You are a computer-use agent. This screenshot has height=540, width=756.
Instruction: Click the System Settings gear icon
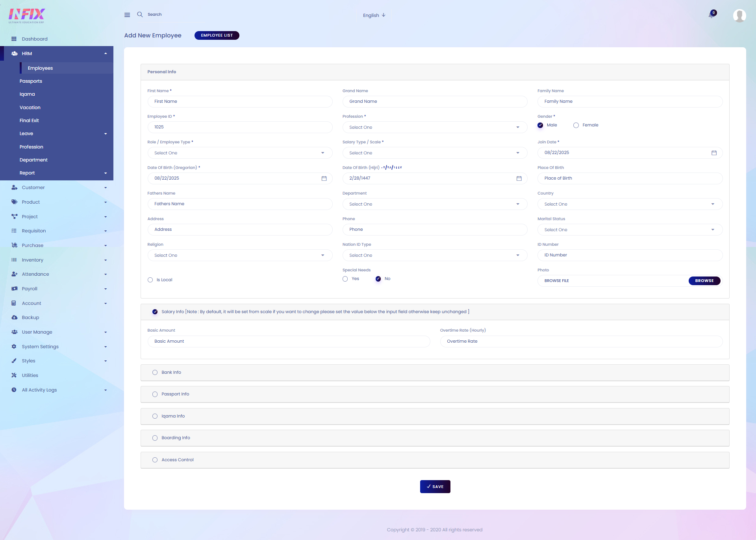[14, 347]
